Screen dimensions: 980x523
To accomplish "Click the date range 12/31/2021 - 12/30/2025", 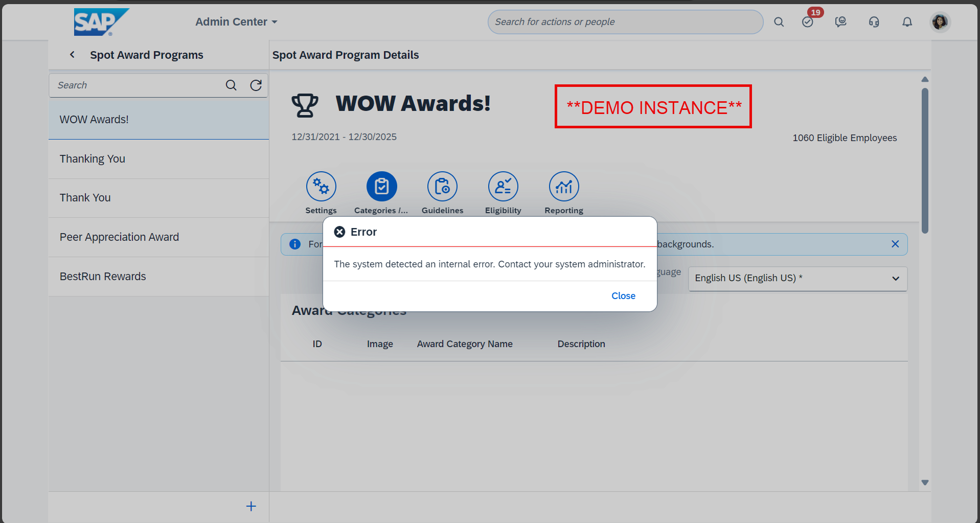I will coord(344,137).
